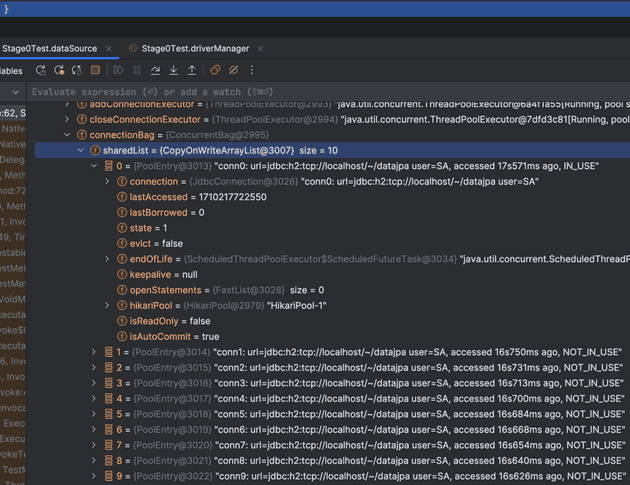This screenshot has width=630, height=485.
Task: Expand PoolEntry 5 conn5
Action: (x=94, y=414)
